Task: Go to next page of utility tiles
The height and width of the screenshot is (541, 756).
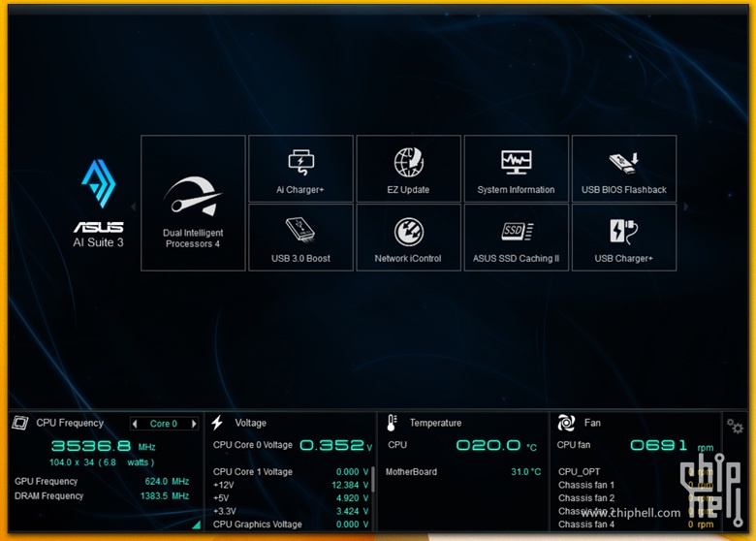Action: [x=685, y=207]
